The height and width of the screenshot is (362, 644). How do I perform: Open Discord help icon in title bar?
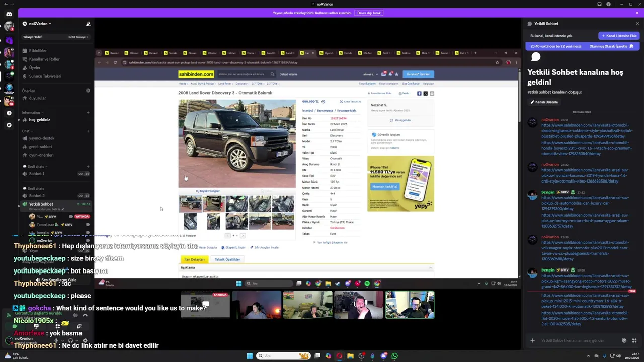click(609, 4)
